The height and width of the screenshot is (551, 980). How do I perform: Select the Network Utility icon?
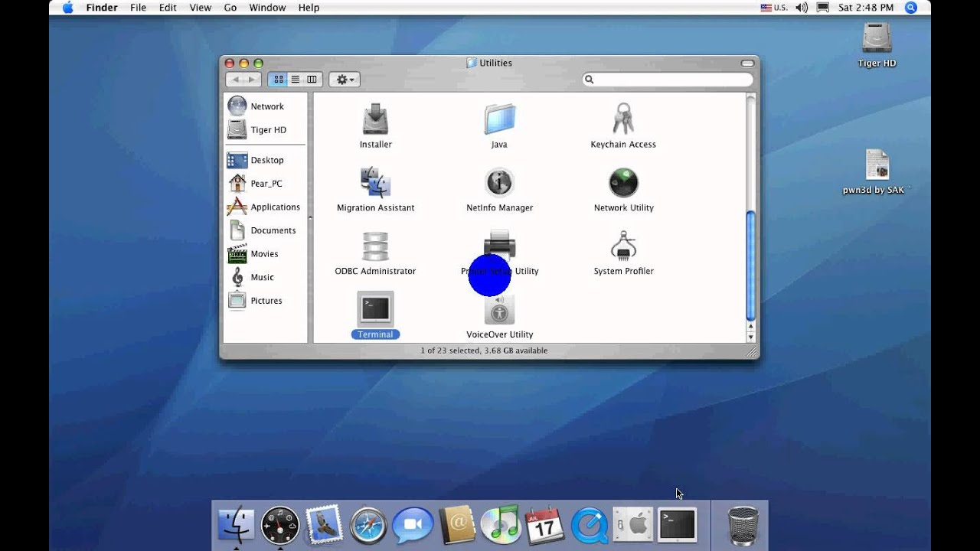tap(623, 183)
